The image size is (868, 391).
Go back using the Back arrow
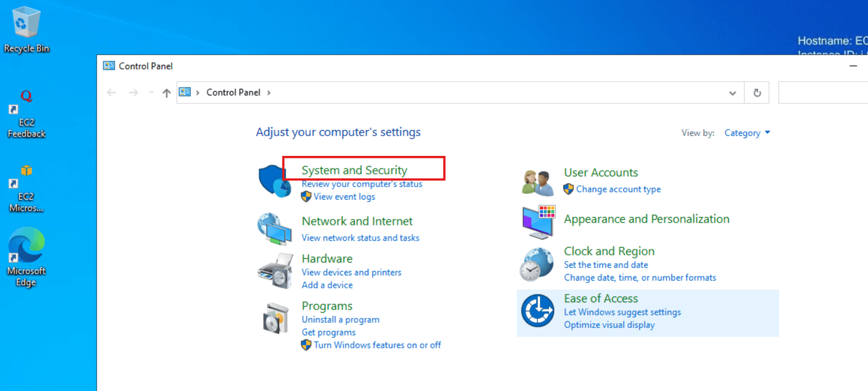112,92
